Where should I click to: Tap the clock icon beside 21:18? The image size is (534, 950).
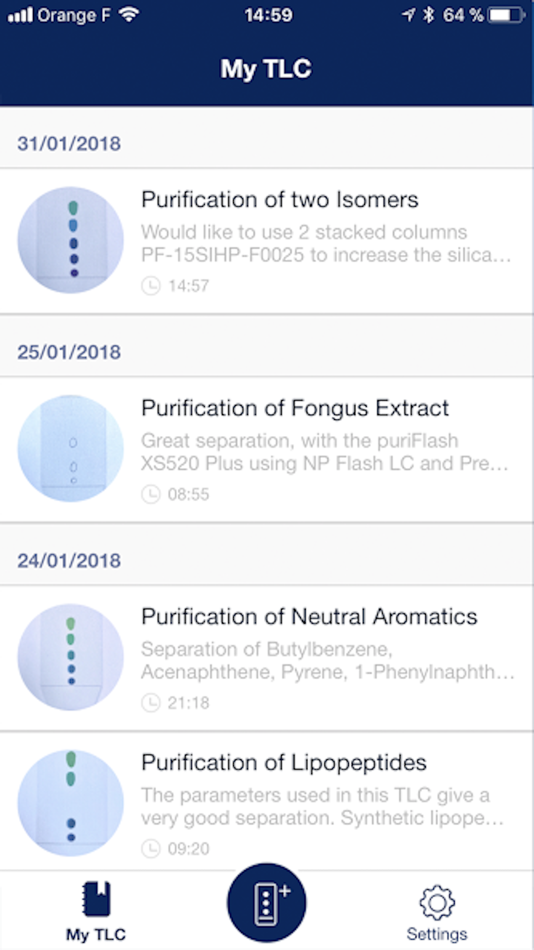(150, 703)
